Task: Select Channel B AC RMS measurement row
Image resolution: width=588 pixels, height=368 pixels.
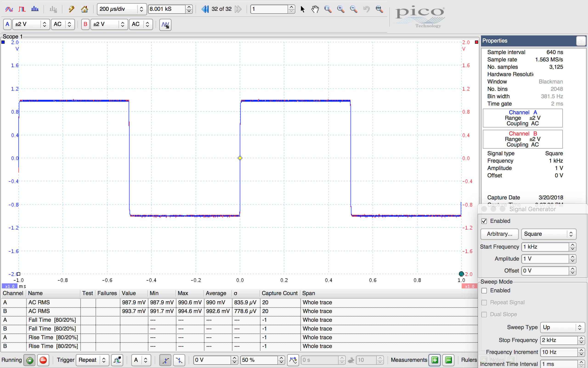Action: [239, 311]
